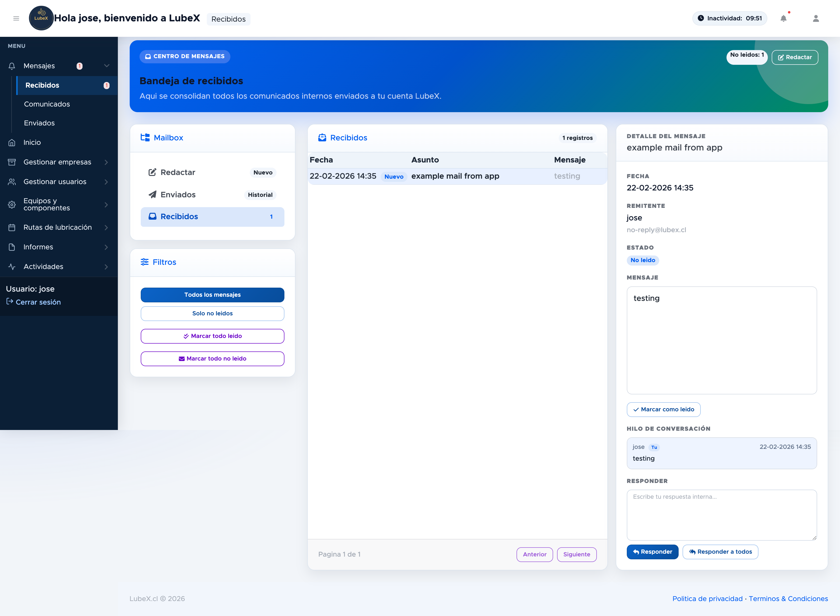This screenshot has height=616, width=840.
Task: Select the example mail from app row
Action: (455, 176)
